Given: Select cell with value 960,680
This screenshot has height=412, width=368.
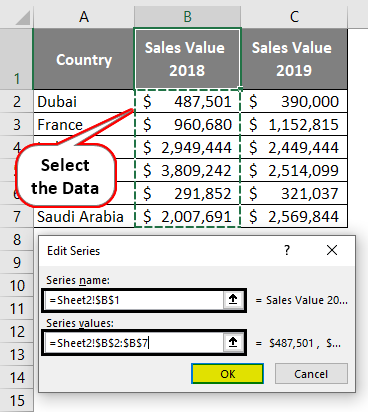Looking at the screenshot, I should [x=187, y=124].
